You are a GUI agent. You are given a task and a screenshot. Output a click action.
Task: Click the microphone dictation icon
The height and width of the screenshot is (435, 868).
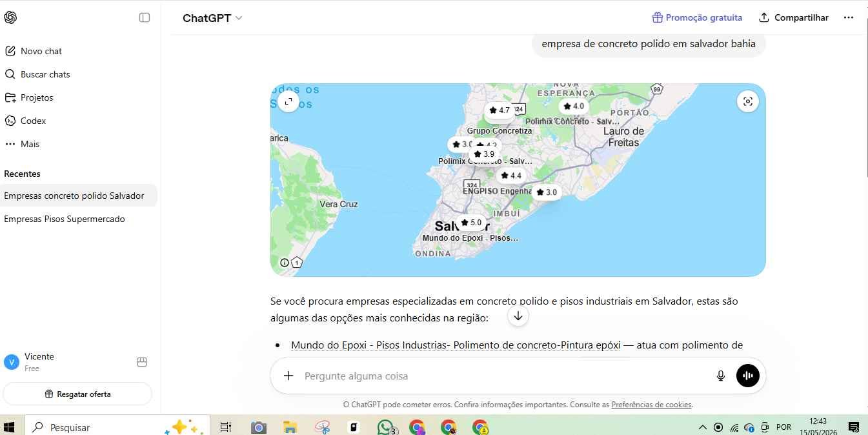(x=721, y=376)
